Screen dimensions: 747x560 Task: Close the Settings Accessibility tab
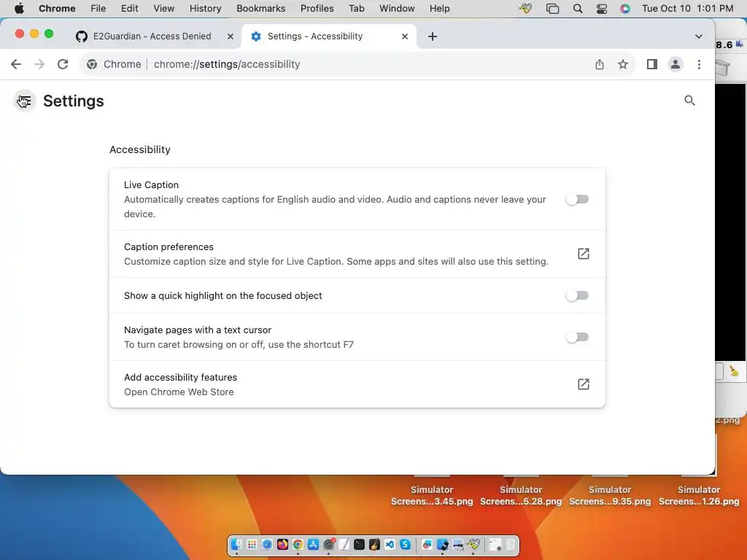404,36
